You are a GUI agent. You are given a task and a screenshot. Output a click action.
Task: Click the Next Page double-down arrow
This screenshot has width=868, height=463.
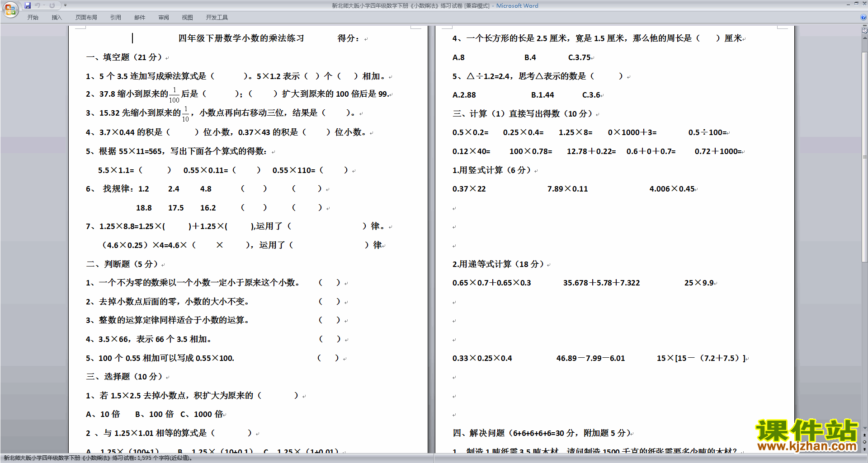pos(865,449)
